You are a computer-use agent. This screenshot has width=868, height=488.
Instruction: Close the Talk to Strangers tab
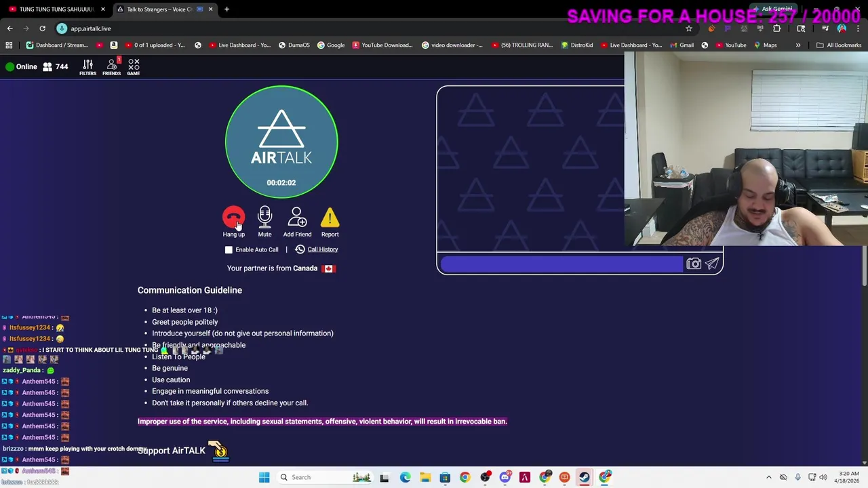click(x=210, y=9)
